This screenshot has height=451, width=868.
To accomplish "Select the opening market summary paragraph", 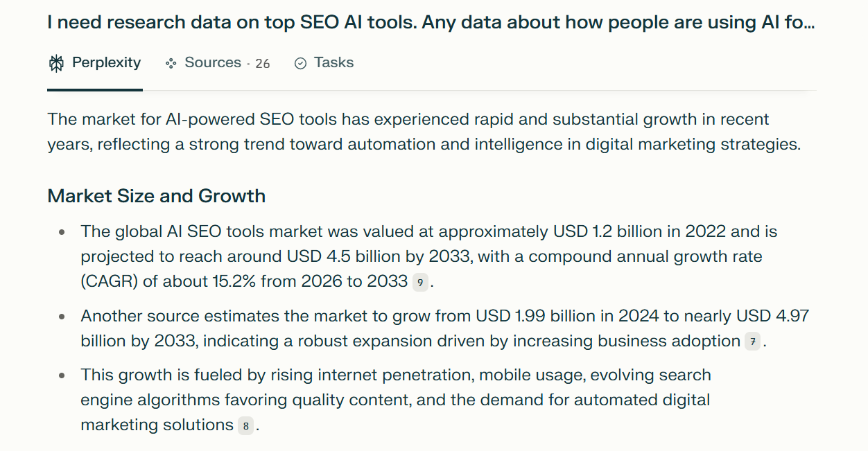I will [424, 132].
